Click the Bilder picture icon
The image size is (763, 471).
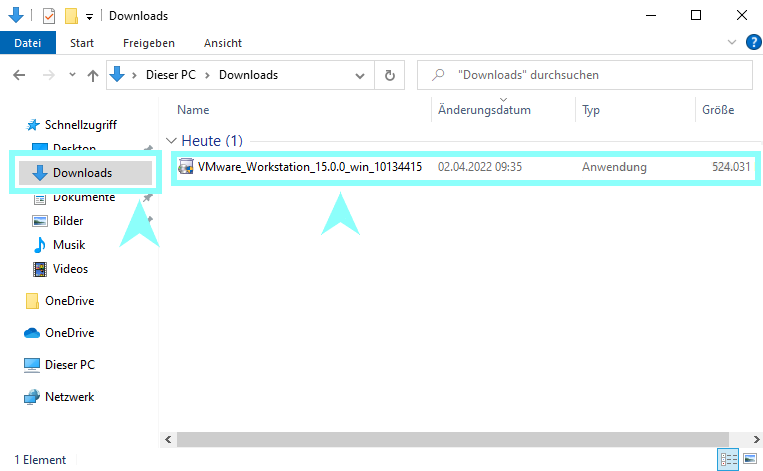coord(39,221)
